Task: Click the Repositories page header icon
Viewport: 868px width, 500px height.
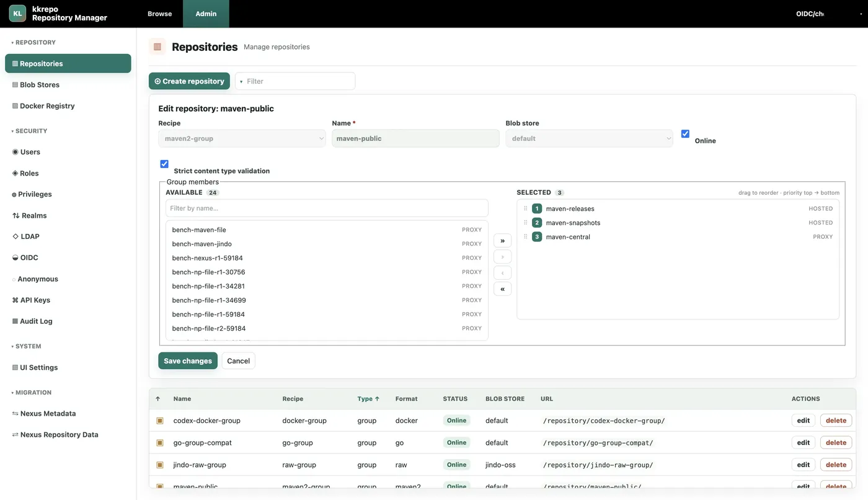Action: click(x=157, y=47)
